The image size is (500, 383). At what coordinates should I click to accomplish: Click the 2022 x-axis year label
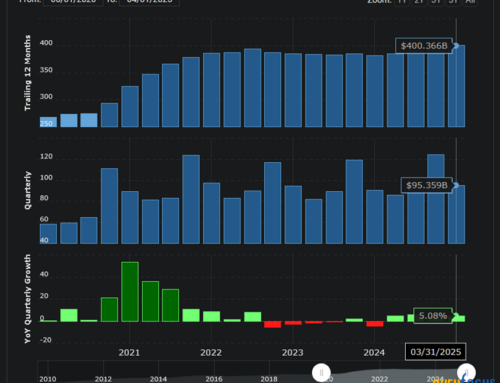[211, 352]
